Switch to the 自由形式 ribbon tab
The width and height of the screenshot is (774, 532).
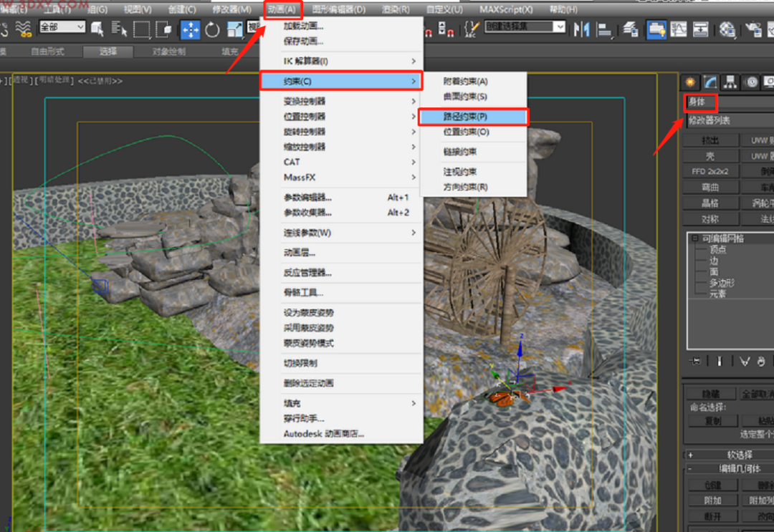[x=47, y=52]
